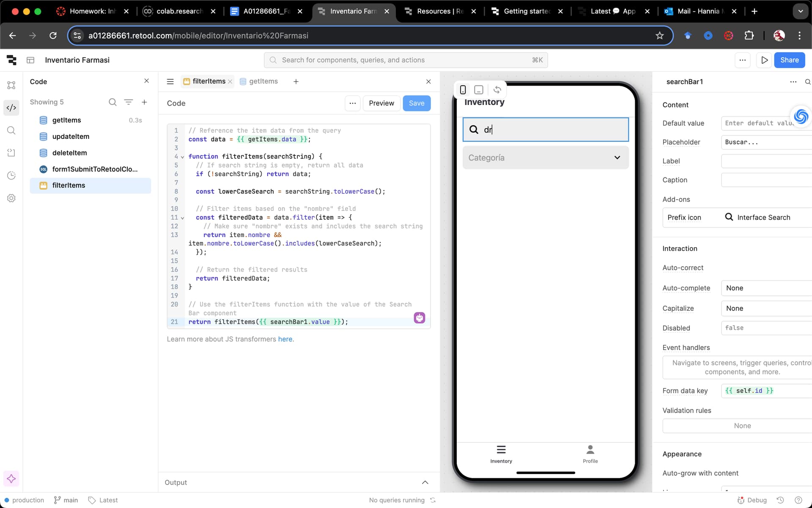812x508 pixels.
Task: Open the app settings gear icon
Action: click(x=11, y=198)
